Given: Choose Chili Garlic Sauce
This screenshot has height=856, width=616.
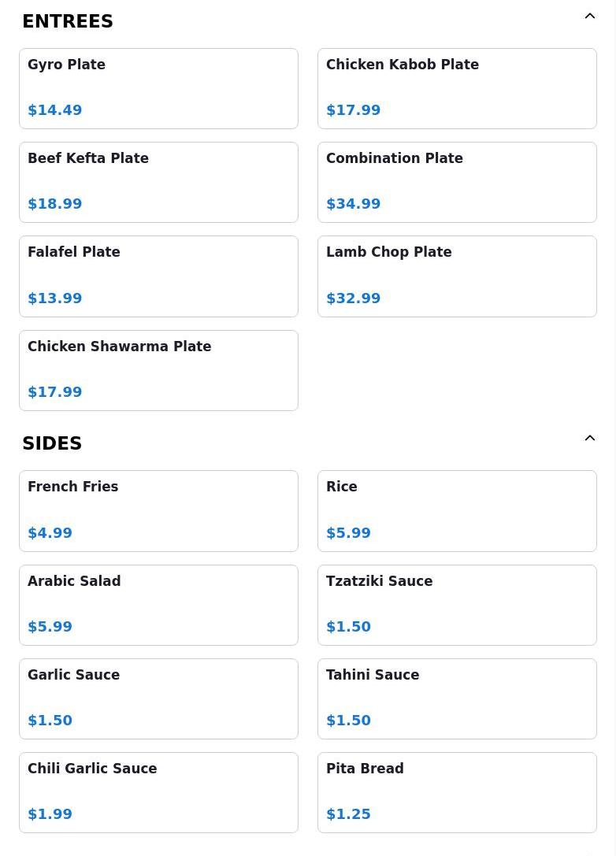Looking at the screenshot, I should [158, 793].
